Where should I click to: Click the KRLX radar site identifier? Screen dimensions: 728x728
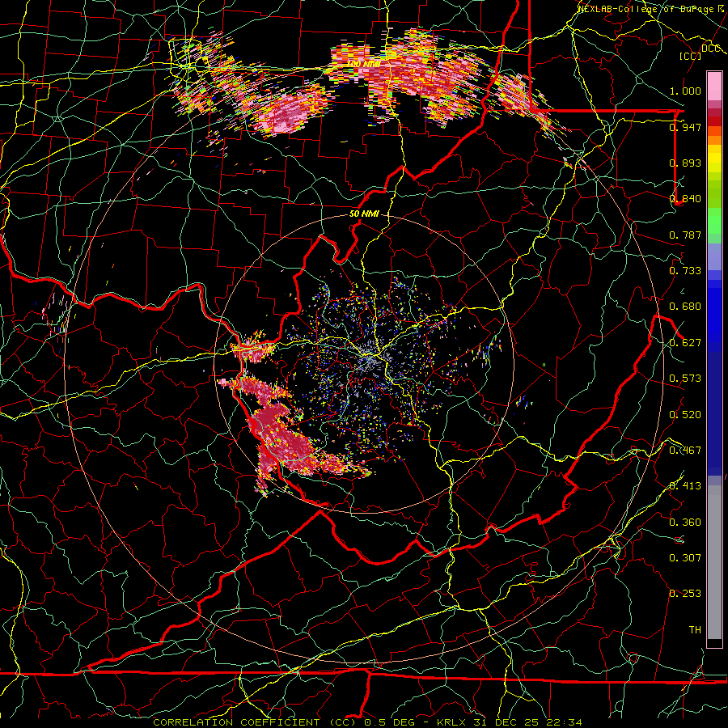click(452, 722)
